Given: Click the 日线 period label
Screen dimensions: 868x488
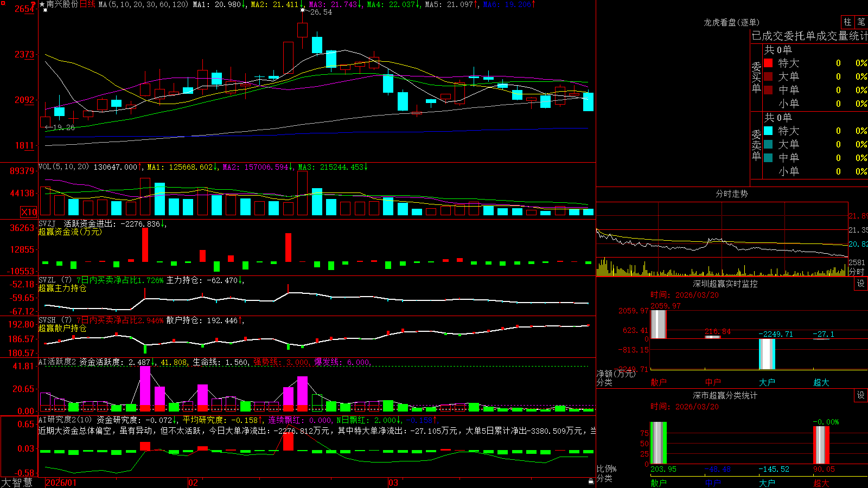Looking at the screenshot, I should [87, 4].
